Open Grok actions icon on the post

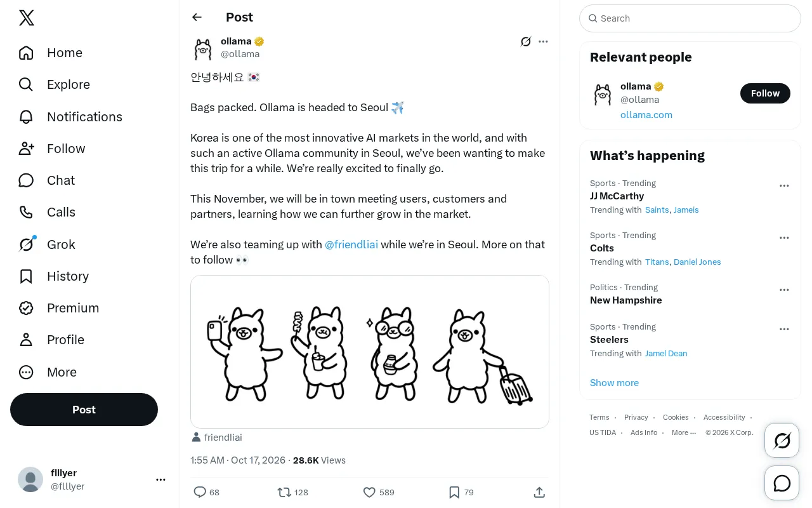tap(526, 42)
